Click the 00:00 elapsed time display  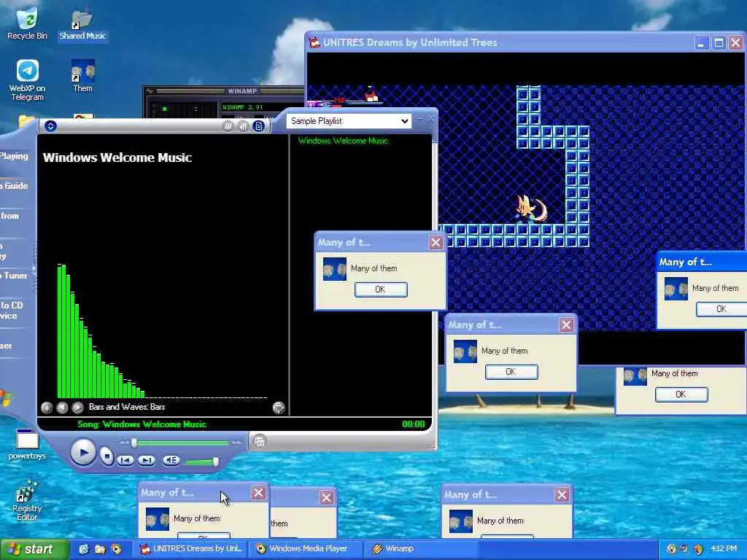(x=413, y=424)
